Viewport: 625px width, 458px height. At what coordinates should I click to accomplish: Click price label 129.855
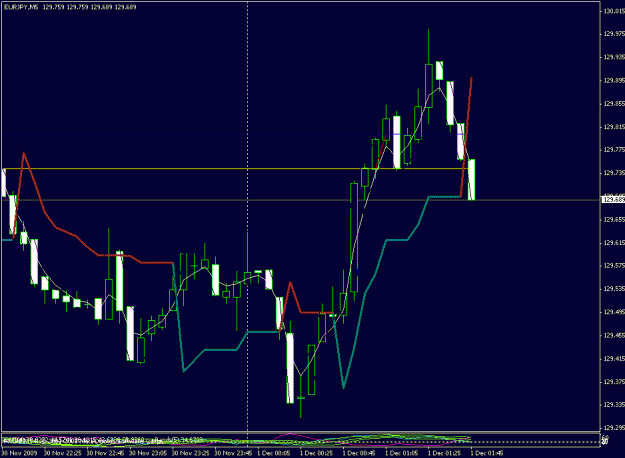point(614,104)
